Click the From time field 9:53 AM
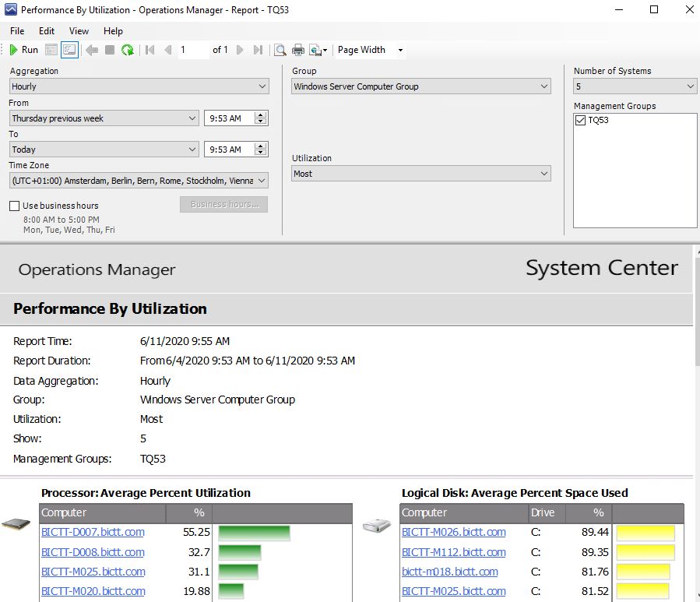700x602 pixels. (x=229, y=118)
